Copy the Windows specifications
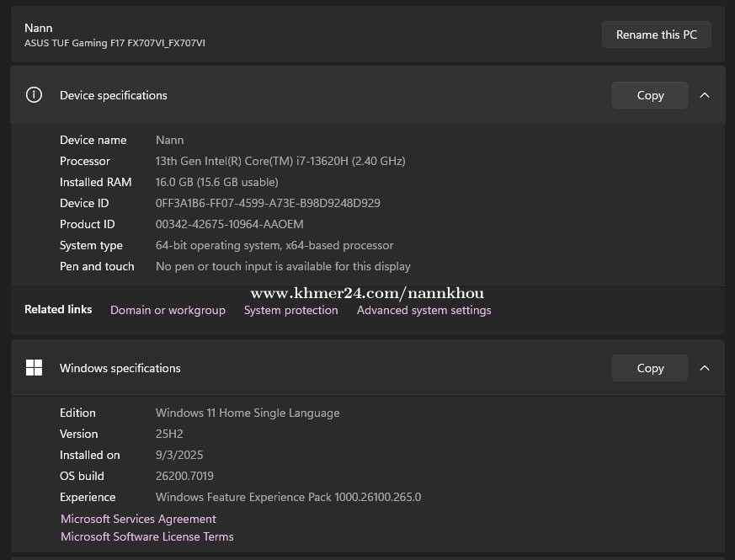This screenshot has height=560, width=735. (649, 368)
